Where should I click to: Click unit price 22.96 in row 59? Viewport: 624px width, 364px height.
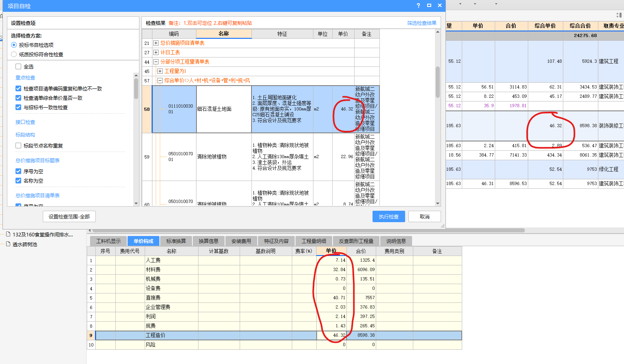(343, 157)
